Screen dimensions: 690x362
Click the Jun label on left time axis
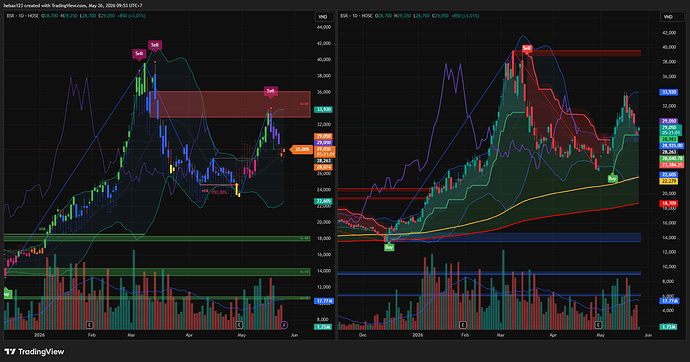coord(294,335)
